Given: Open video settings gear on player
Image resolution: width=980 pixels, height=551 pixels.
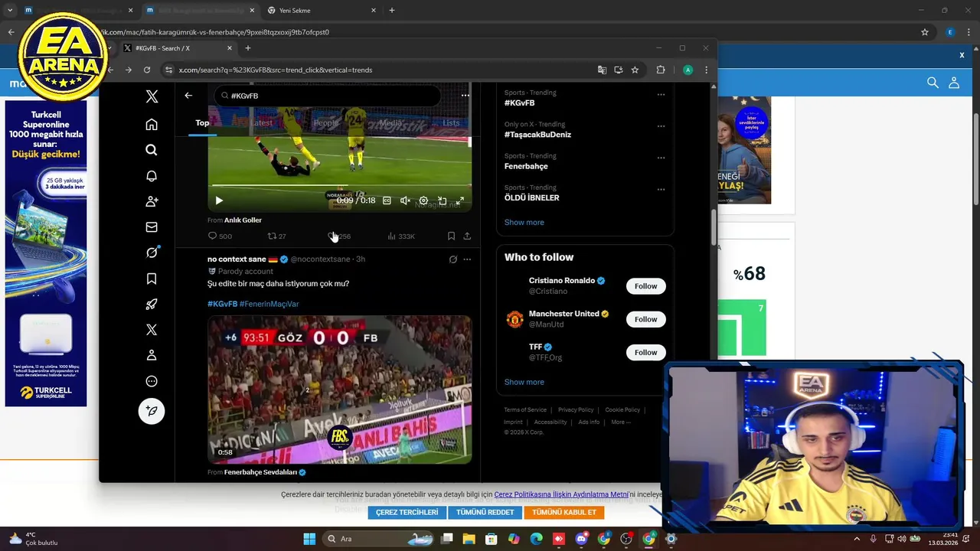Looking at the screenshot, I should click(x=423, y=201).
